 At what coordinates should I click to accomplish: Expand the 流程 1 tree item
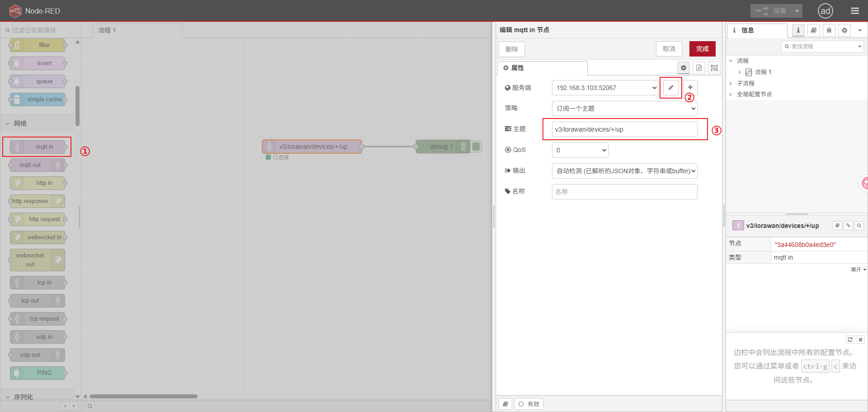[x=740, y=72]
